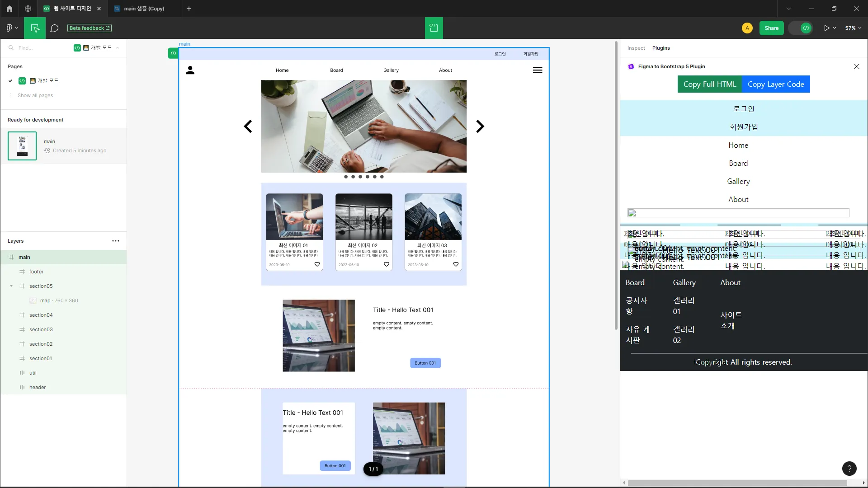Click the green dev mode frame icon
The height and width of the screenshot is (488, 868).
pos(434,28)
